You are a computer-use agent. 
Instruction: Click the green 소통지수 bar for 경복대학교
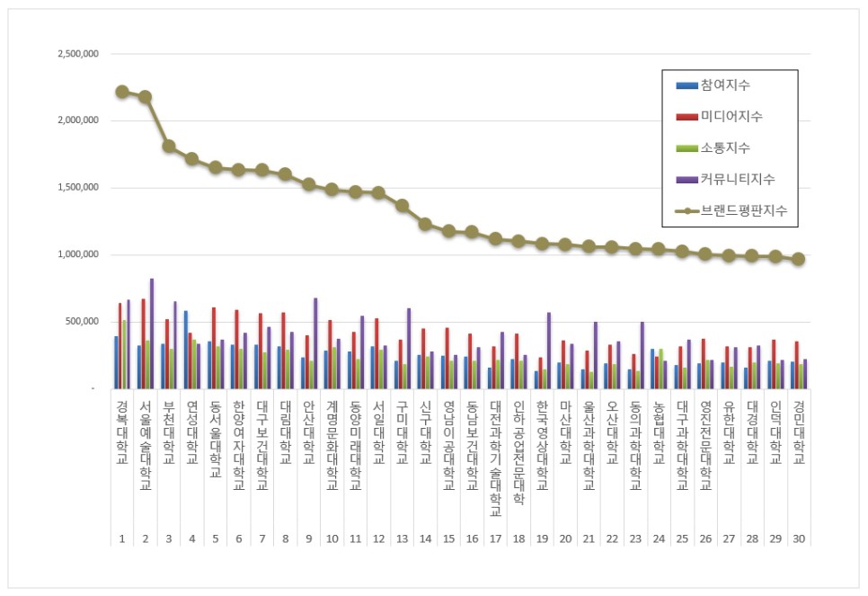click(x=125, y=354)
